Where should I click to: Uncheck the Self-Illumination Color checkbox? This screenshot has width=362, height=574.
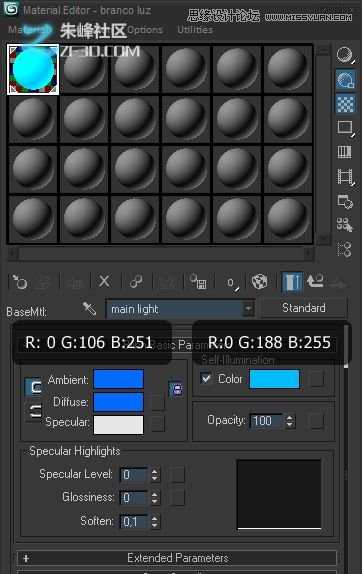(206, 378)
